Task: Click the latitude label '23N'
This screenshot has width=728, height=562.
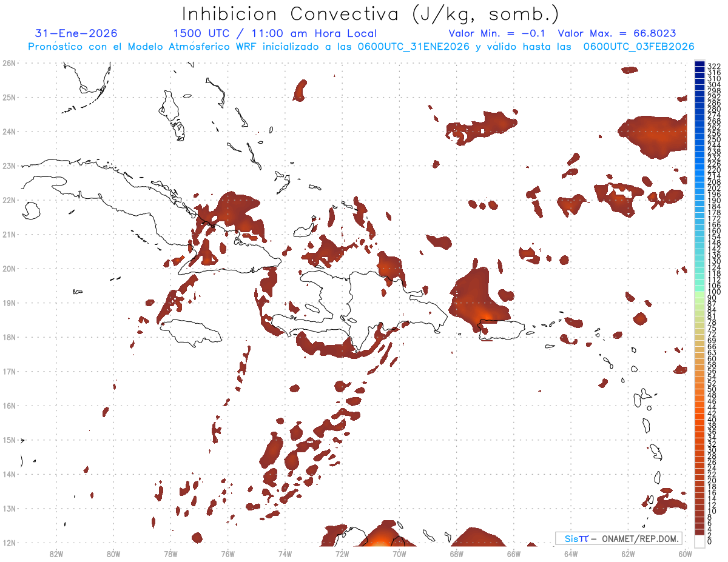Action: coord(8,166)
